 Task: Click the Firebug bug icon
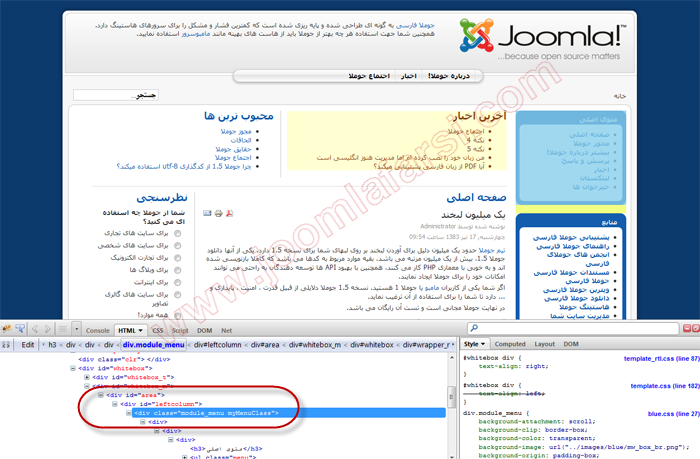pyautogui.click(x=8, y=329)
